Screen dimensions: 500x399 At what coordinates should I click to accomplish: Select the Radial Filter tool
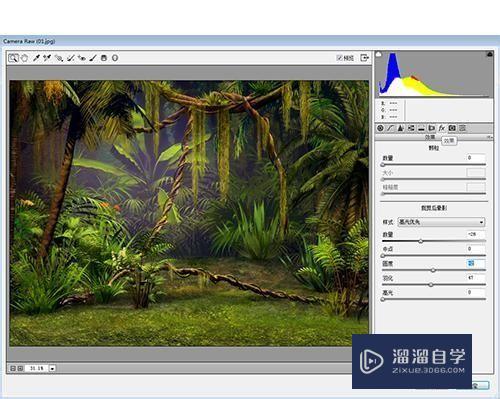pos(115,58)
